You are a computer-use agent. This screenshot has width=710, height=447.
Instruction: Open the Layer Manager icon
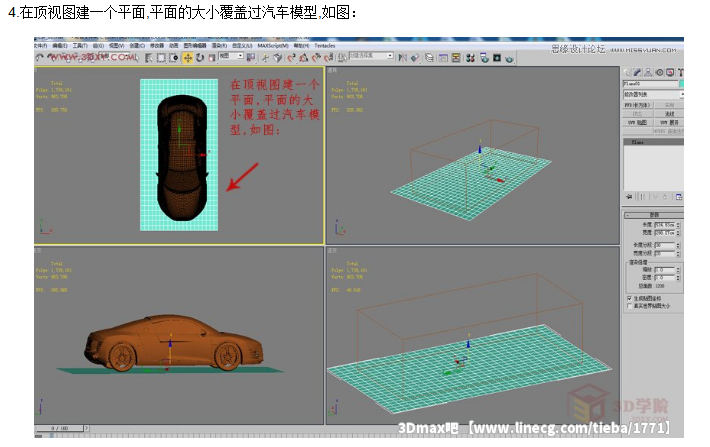[x=429, y=58]
